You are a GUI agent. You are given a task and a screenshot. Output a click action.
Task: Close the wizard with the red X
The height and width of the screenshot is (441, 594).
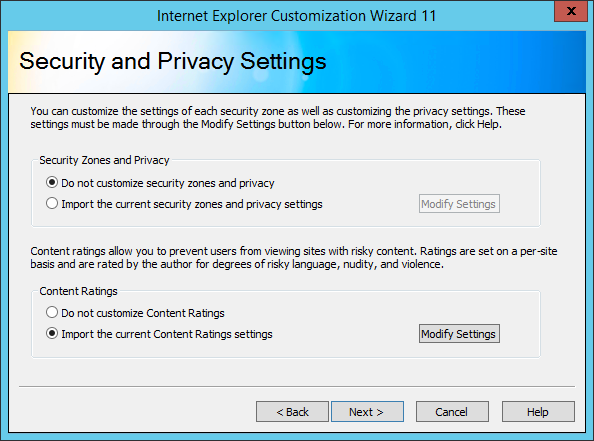coord(571,11)
